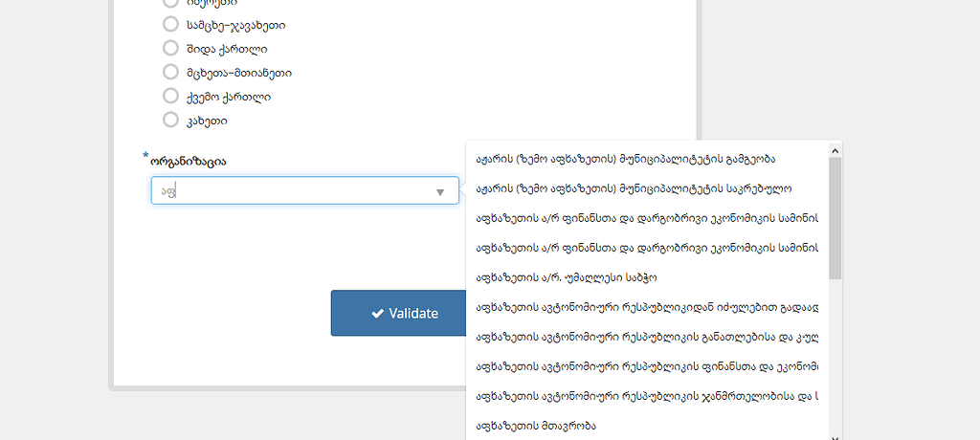Click the dropdown list scroll-down arrow
This screenshot has height=440, width=980.
pyautogui.click(x=835, y=435)
